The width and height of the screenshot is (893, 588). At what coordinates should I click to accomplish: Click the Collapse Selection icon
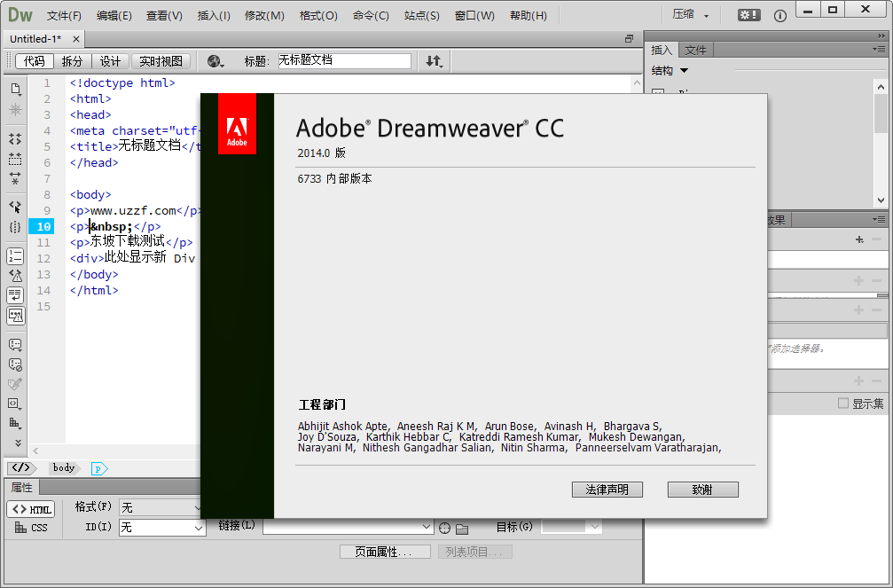(x=15, y=159)
